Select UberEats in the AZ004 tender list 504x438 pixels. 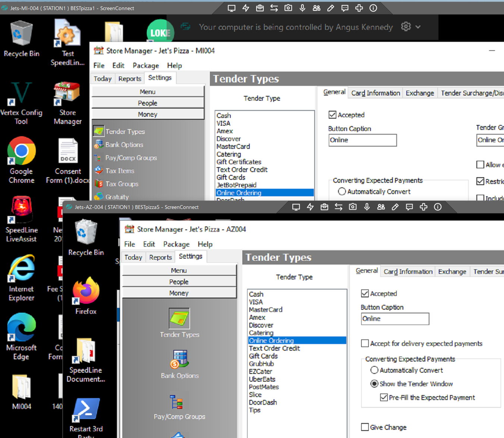[262, 379]
